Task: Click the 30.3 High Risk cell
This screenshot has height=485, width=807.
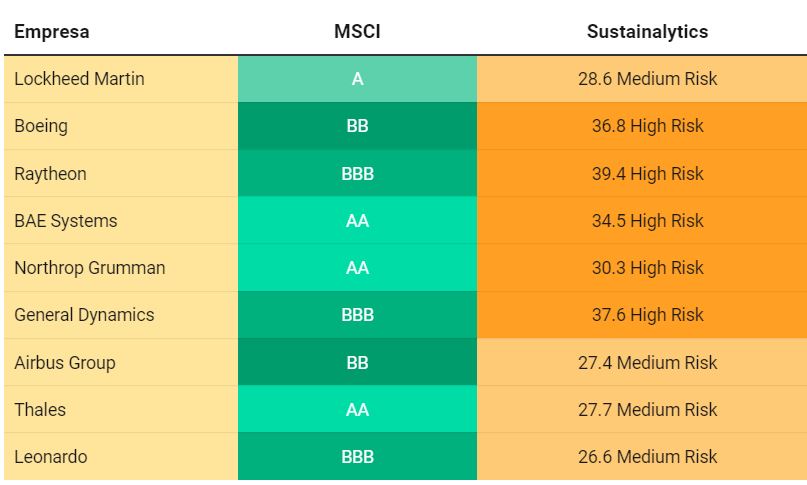Action: click(642, 268)
